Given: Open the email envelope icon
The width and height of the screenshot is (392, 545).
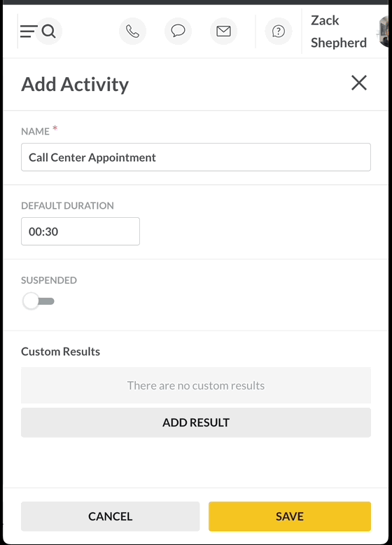Looking at the screenshot, I should click(223, 32).
